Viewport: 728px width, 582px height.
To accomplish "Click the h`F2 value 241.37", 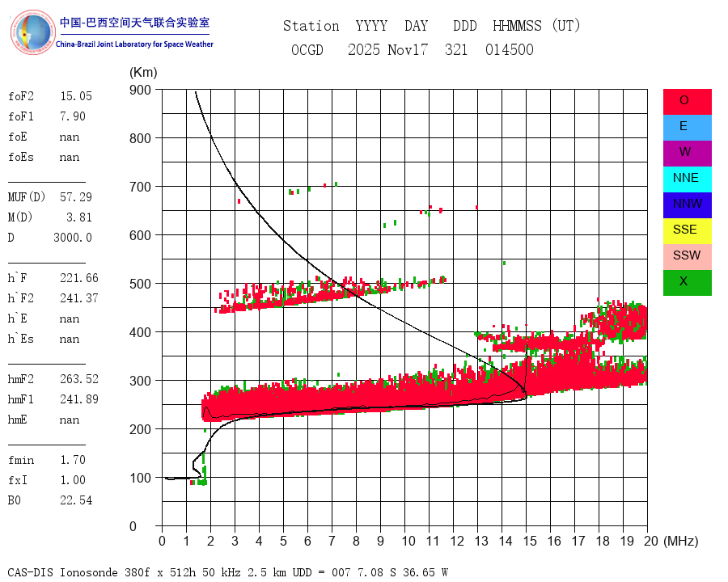I will [79, 298].
